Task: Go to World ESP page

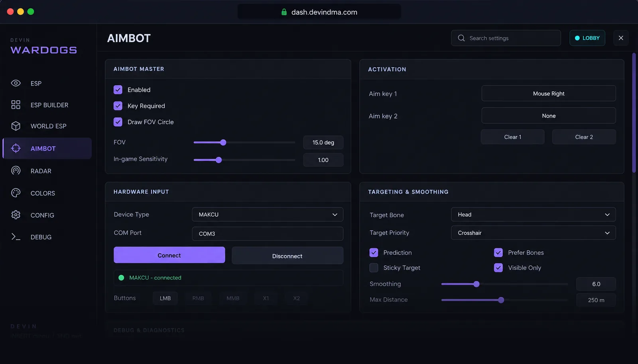Action: (x=47, y=126)
